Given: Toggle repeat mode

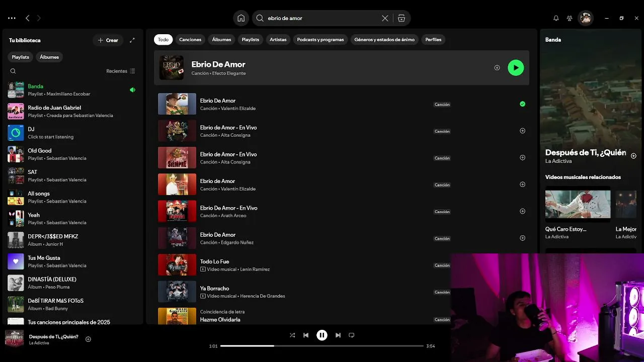Looking at the screenshot, I should pyautogui.click(x=352, y=335).
